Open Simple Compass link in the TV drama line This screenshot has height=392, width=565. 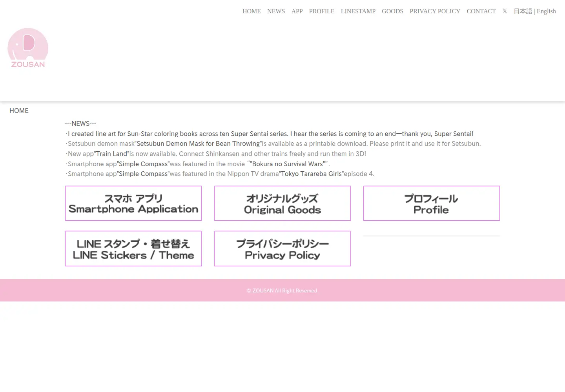(x=143, y=174)
